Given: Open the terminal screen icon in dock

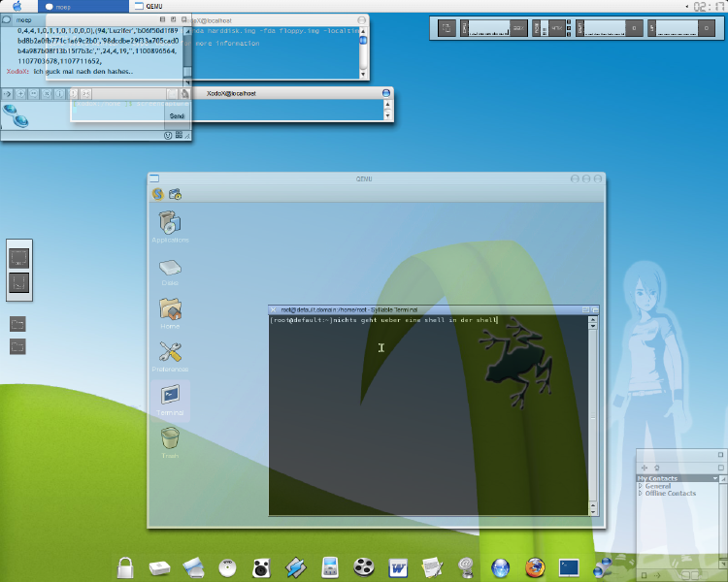Looking at the screenshot, I should pos(569,567).
